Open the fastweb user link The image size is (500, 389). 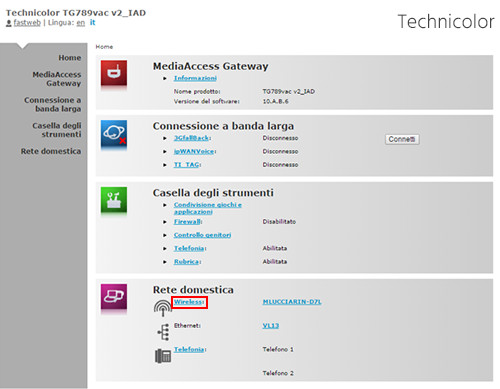pyautogui.click(x=27, y=23)
